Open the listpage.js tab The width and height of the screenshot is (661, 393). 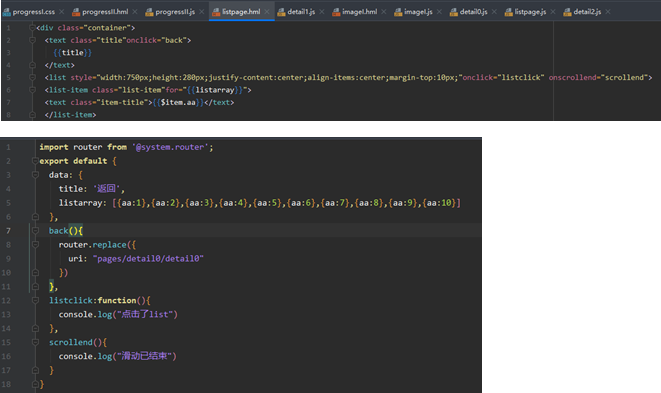tap(530, 12)
